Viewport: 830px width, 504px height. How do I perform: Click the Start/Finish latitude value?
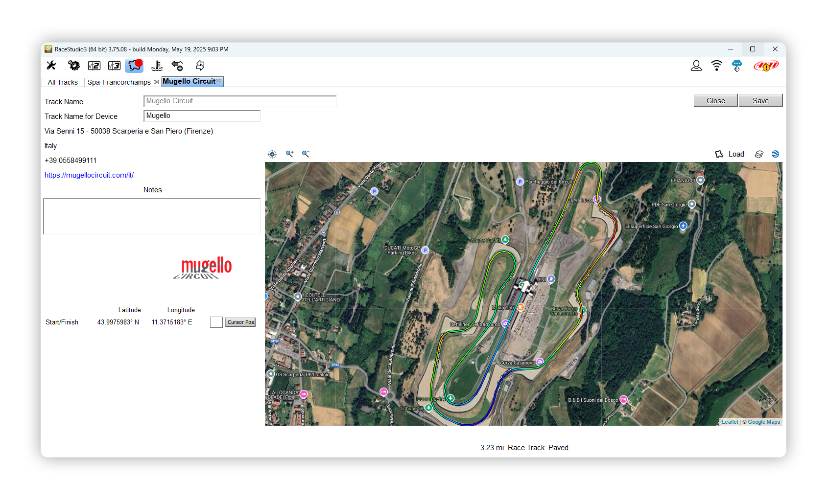pos(118,322)
